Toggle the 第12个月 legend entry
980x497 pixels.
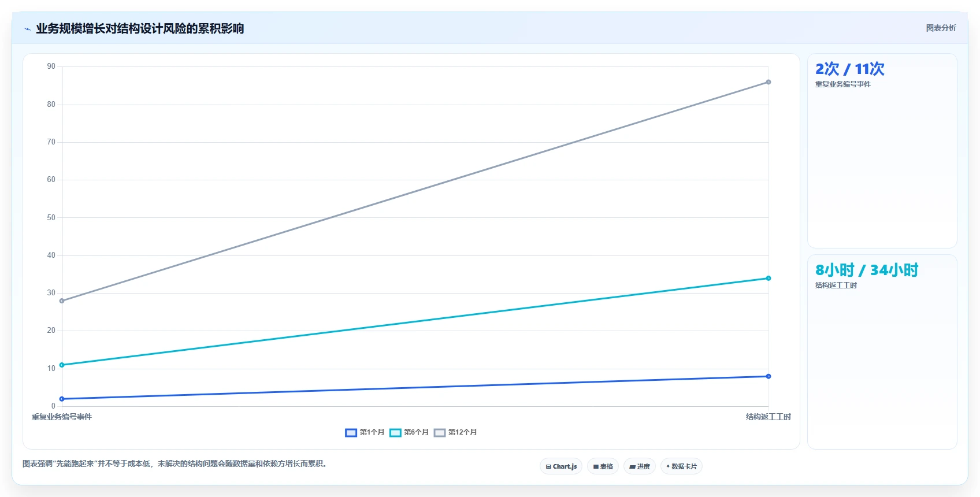(x=455, y=432)
